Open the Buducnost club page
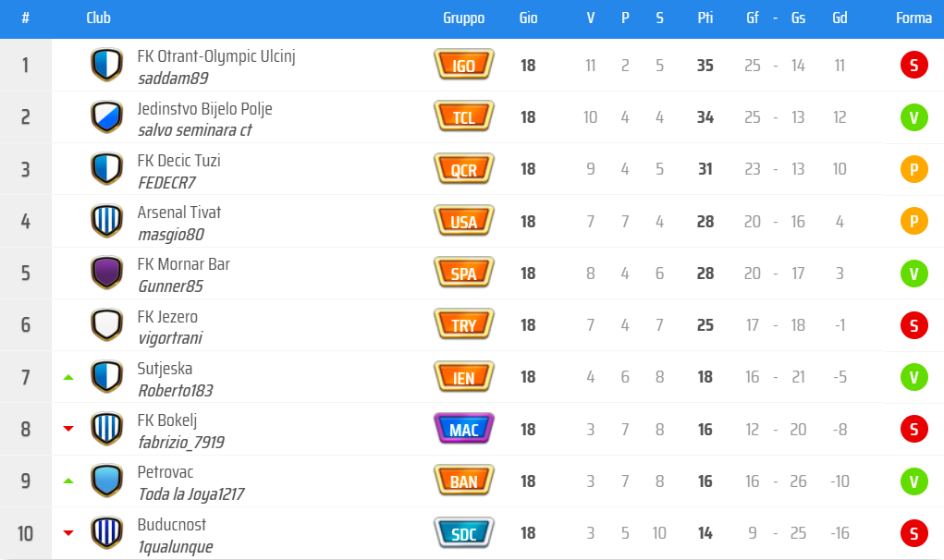The width and height of the screenshot is (944, 560). [172, 525]
